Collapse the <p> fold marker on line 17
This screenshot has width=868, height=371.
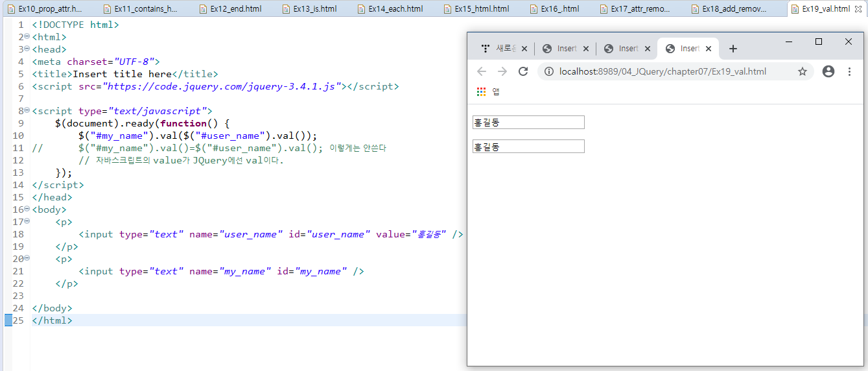(x=27, y=221)
